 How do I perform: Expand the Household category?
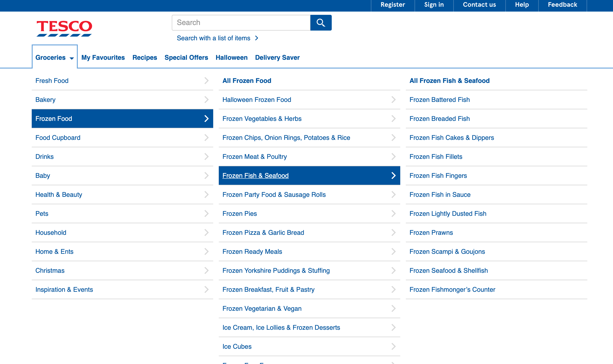(122, 232)
